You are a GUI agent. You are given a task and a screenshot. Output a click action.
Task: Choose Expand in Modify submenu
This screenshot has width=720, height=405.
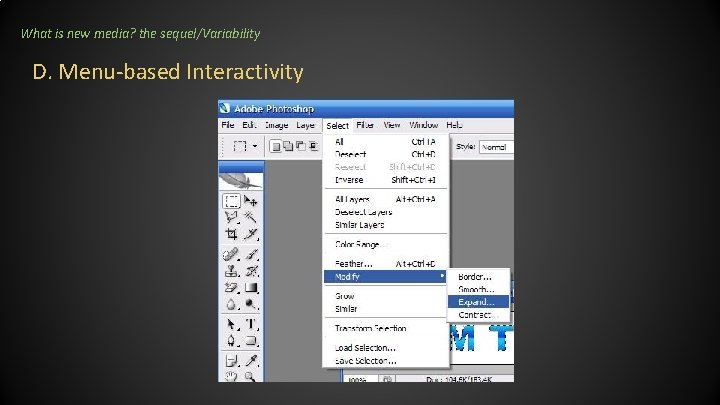(478, 302)
